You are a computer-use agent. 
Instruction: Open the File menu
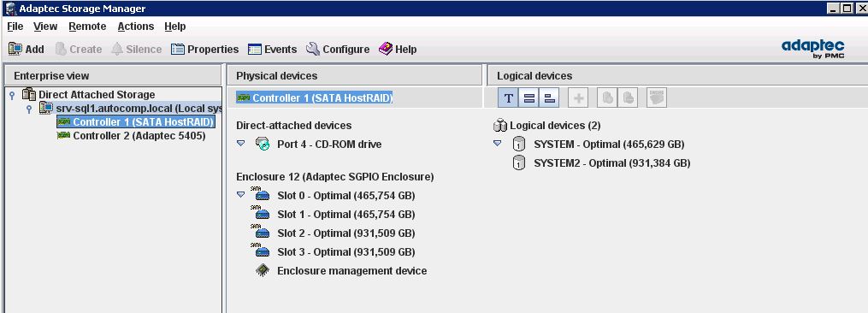pyautogui.click(x=15, y=27)
